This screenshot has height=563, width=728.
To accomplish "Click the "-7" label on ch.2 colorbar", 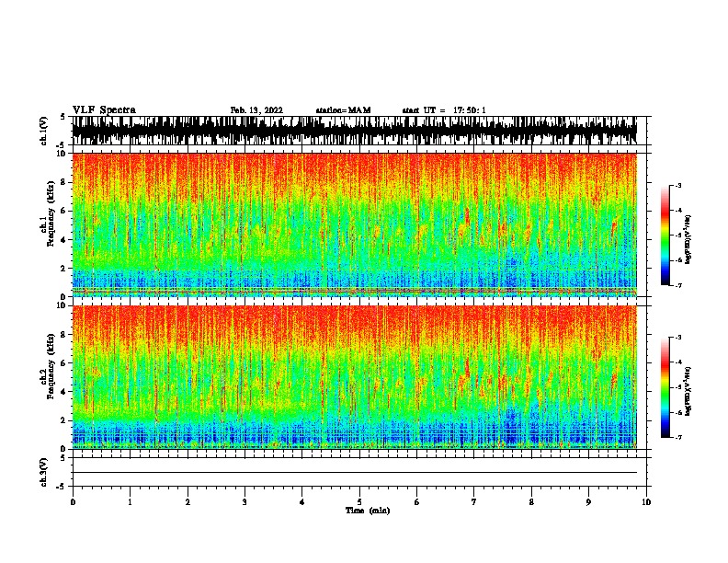I will click(x=678, y=437).
